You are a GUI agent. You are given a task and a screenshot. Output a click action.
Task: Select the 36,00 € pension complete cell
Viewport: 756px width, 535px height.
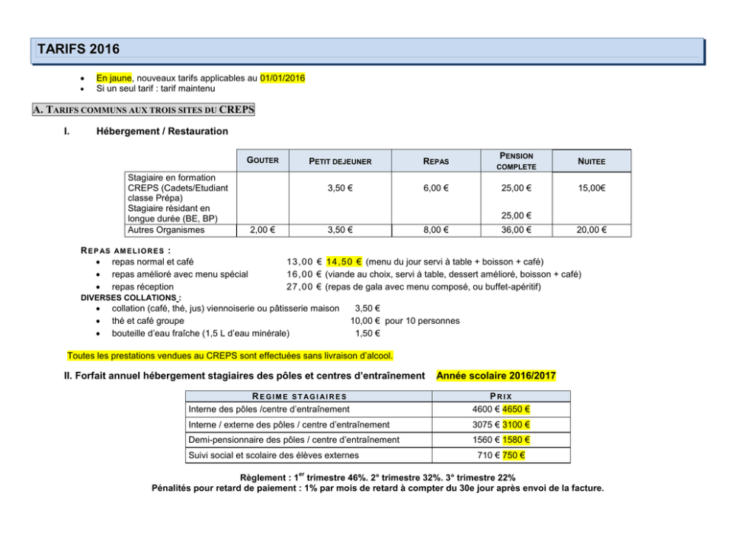point(517,230)
